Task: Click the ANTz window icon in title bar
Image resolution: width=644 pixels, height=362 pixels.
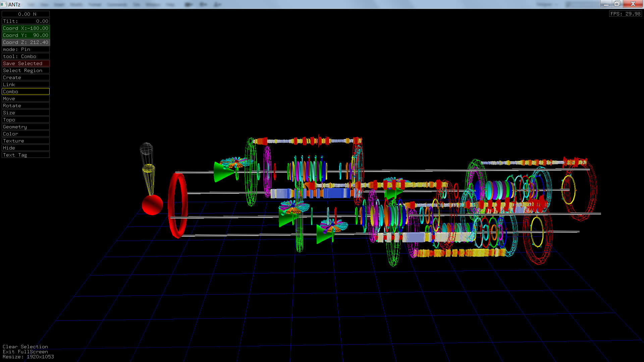Action: click(x=3, y=4)
